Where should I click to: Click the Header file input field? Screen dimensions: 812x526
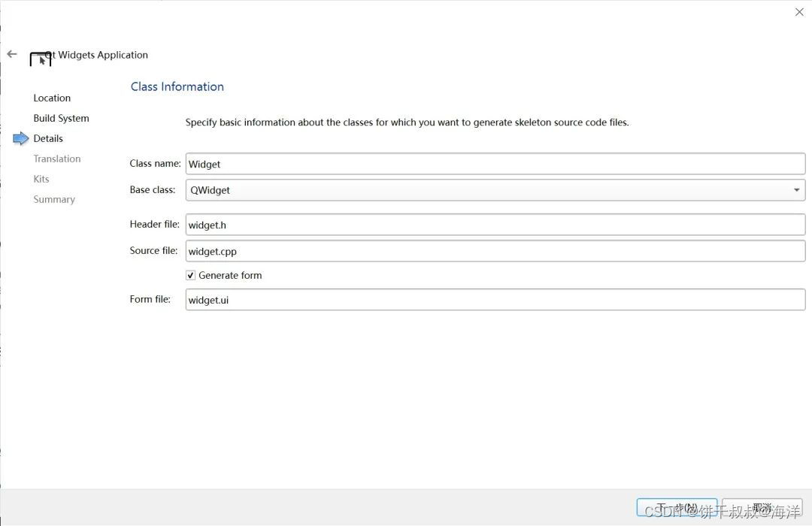[x=495, y=225]
